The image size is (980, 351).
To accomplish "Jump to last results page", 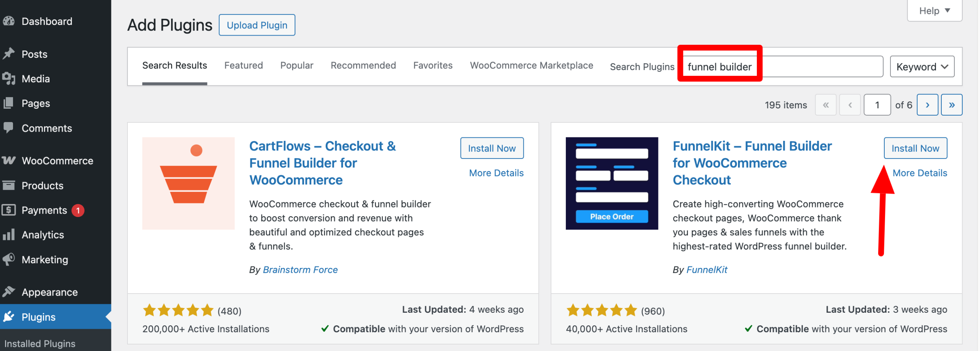I will pyautogui.click(x=952, y=105).
